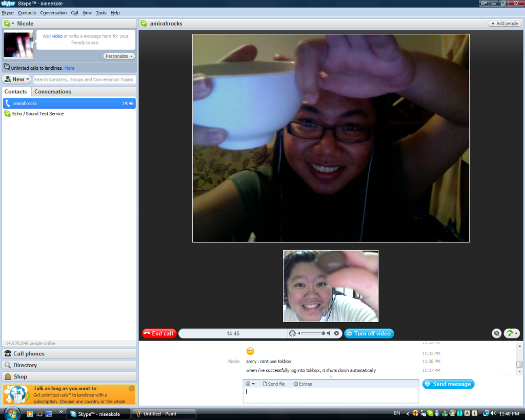Screen dimensions: 525x420
Task: Click the network tray icon
Action: [486, 413]
